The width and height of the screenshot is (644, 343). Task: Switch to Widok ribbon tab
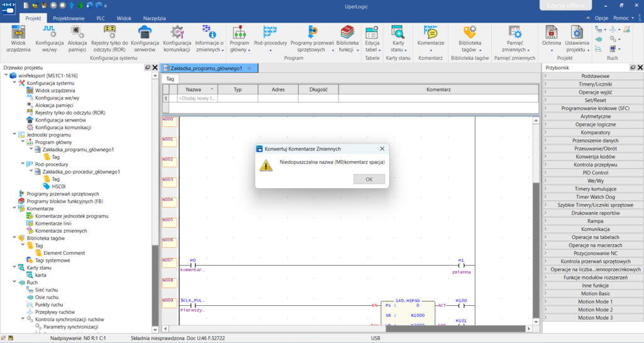pyautogui.click(x=124, y=18)
